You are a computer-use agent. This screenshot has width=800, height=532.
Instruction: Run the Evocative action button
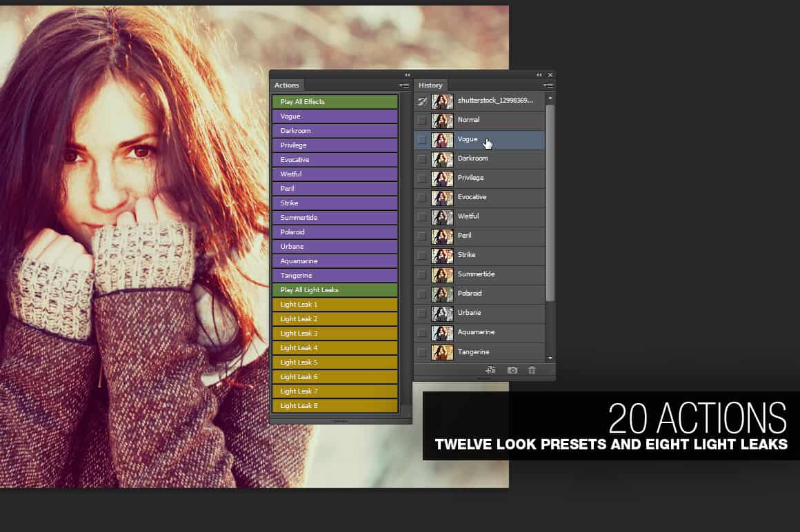334,159
